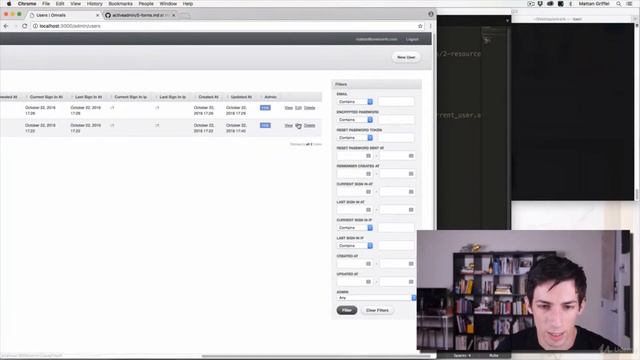Open the Apple menu
This screenshot has height=360, width=640.
(9, 4)
